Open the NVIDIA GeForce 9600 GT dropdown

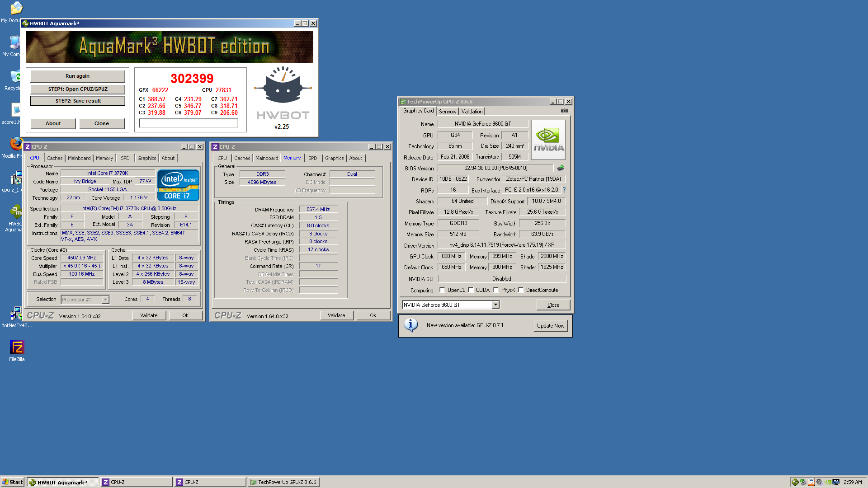(x=495, y=305)
